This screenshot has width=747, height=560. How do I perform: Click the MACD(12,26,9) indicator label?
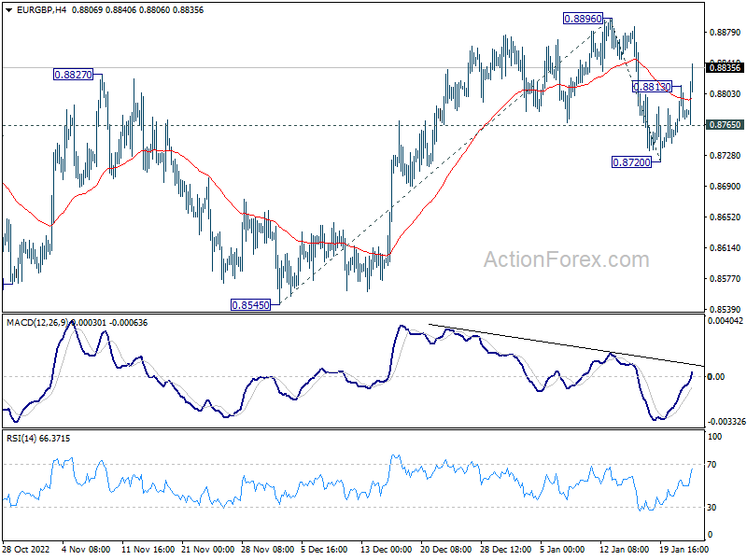coord(37,323)
